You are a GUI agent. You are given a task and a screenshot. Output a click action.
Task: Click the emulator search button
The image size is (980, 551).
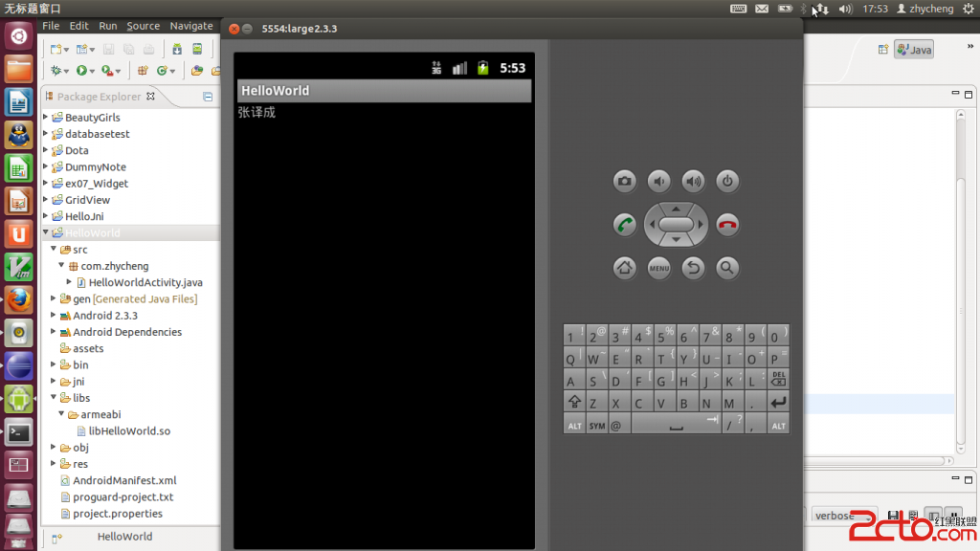click(x=727, y=268)
